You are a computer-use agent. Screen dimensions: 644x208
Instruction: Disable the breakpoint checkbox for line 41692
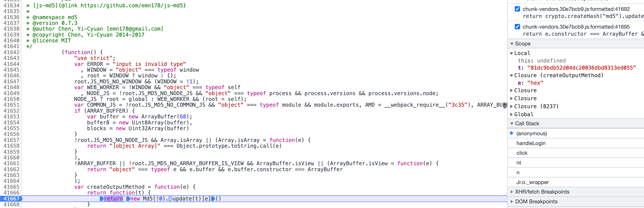click(517, 9)
